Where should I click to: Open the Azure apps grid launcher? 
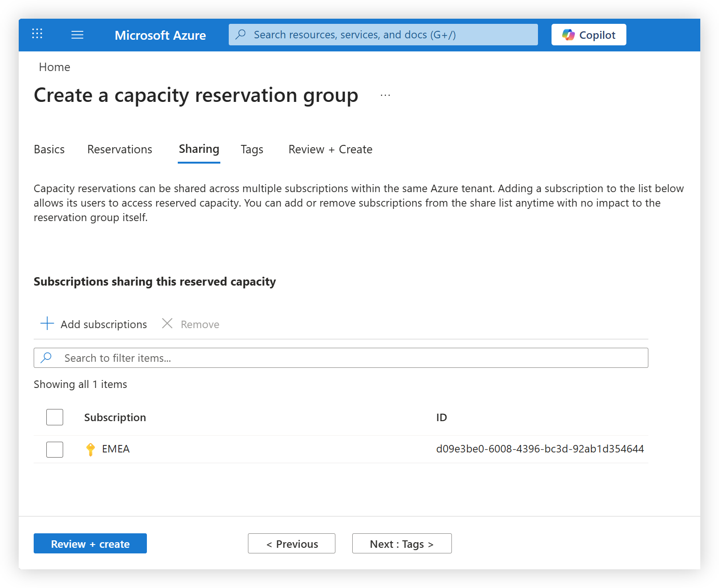pos(37,34)
